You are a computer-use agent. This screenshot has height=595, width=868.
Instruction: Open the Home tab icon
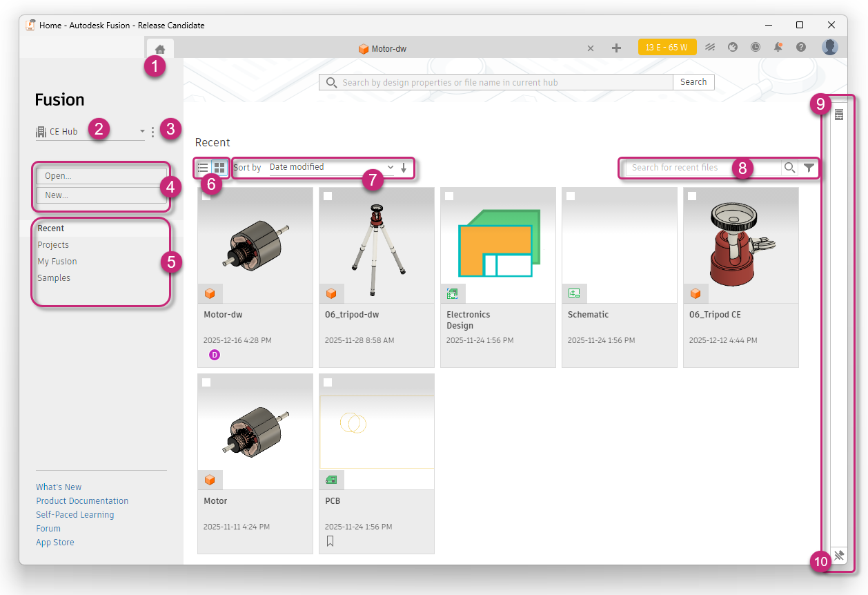tap(159, 49)
